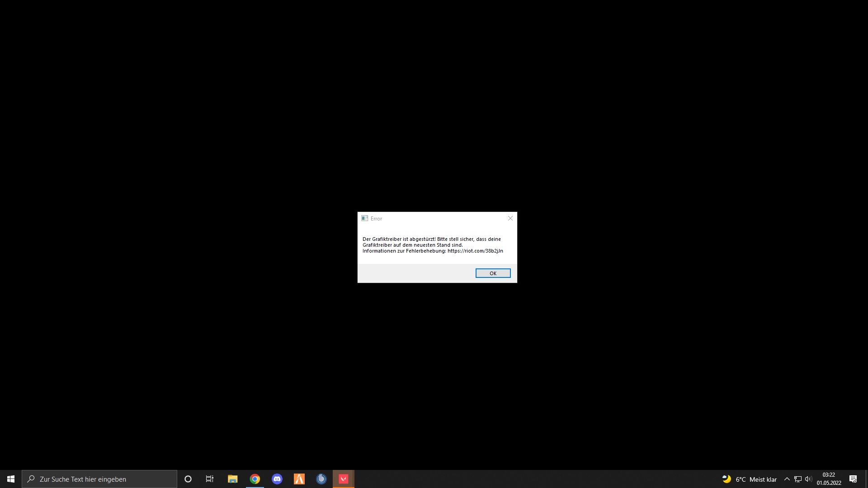Expand hidden system tray icons chevron
Image resolution: width=868 pixels, height=488 pixels.
click(x=787, y=479)
